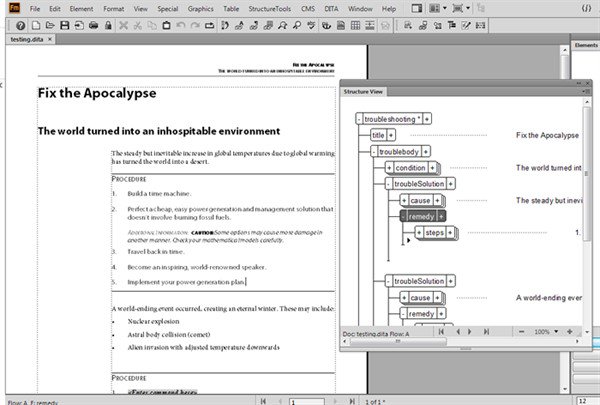
Task: Toggle attributes display on the steps element
Action: (x=451, y=233)
